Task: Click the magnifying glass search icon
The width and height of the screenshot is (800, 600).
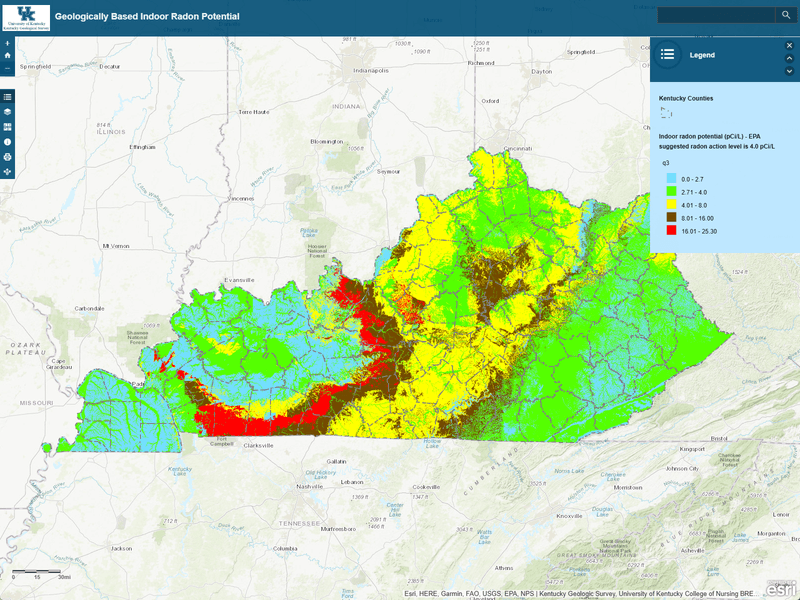Action: (x=787, y=15)
